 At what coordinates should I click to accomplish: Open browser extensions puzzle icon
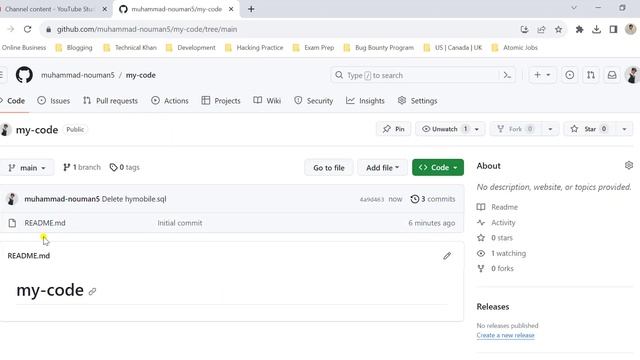pyautogui.click(x=579, y=29)
